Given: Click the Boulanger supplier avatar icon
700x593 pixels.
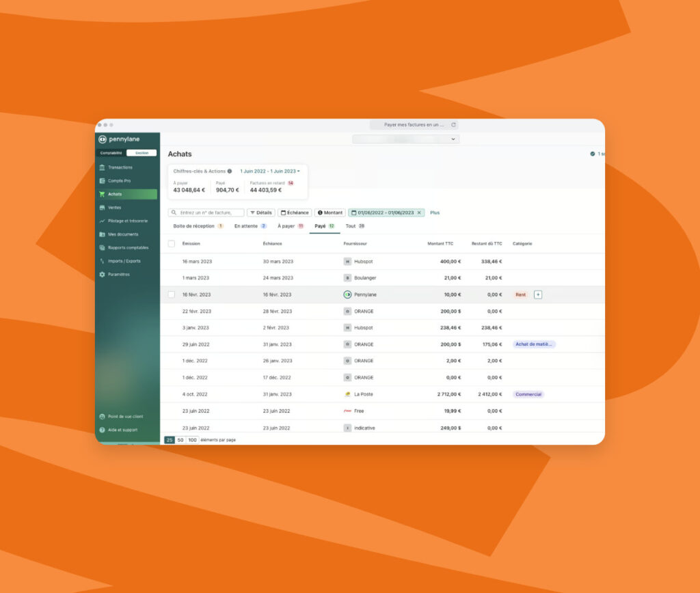Looking at the screenshot, I should click(347, 277).
